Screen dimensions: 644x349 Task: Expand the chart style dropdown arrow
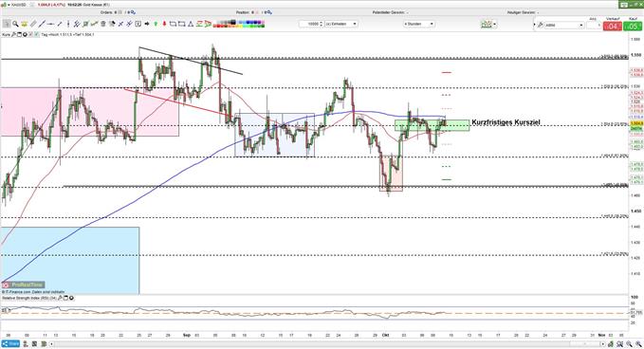[x=494, y=25]
